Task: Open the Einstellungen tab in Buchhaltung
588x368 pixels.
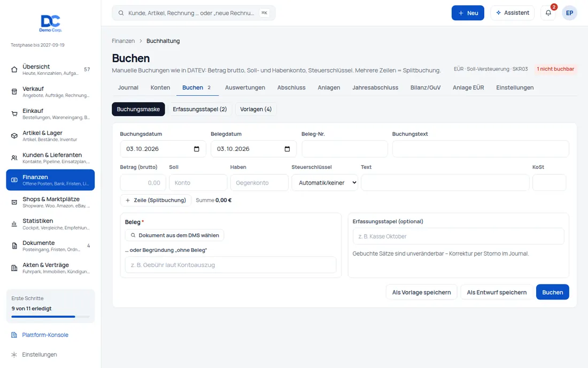Action: 514,87
